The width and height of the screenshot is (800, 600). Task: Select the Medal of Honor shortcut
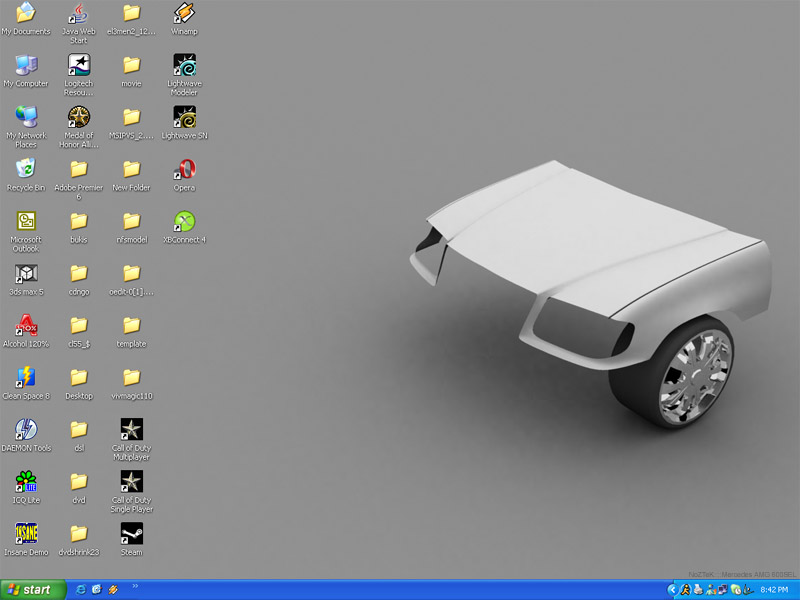[x=78, y=117]
